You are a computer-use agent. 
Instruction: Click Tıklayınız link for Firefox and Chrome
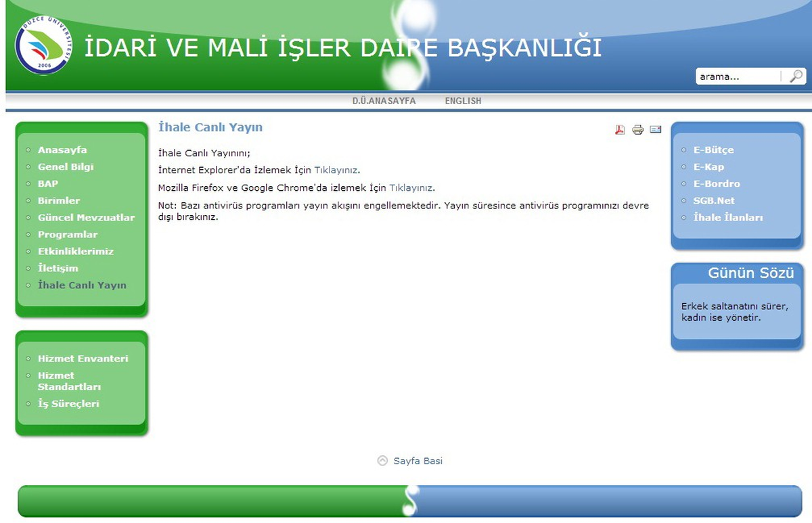coord(411,187)
